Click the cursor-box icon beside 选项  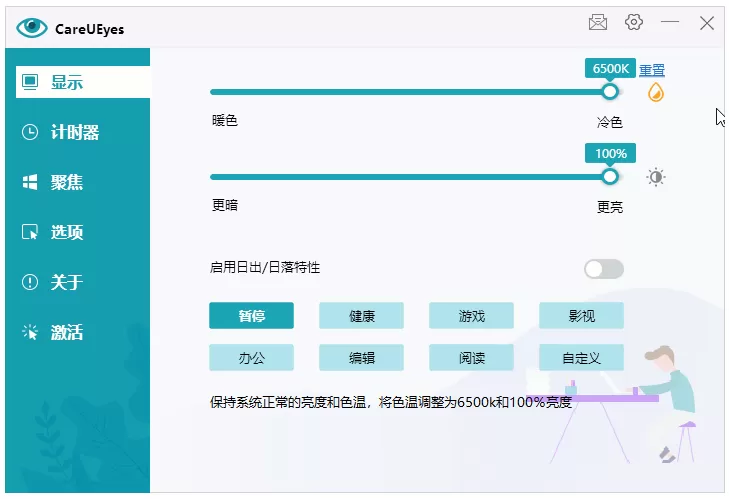[30, 232]
